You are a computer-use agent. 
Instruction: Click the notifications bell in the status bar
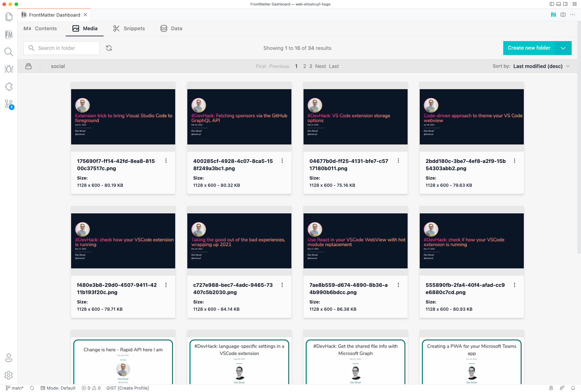[573, 388]
